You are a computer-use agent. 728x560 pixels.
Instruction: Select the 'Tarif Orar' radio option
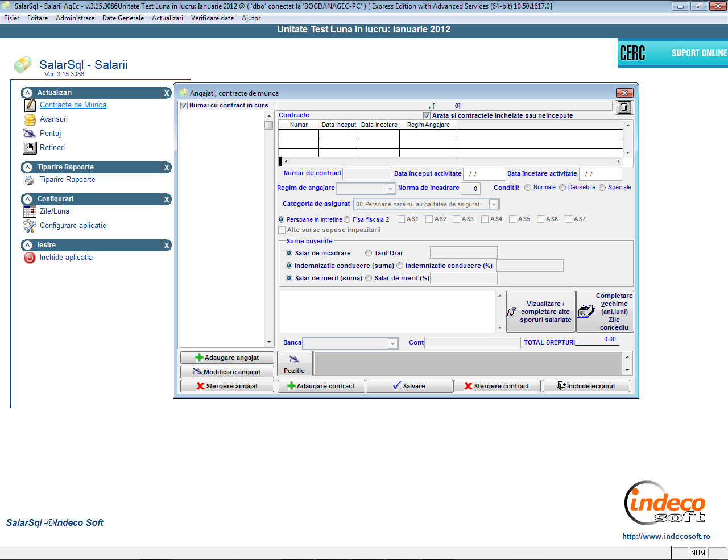point(369,254)
